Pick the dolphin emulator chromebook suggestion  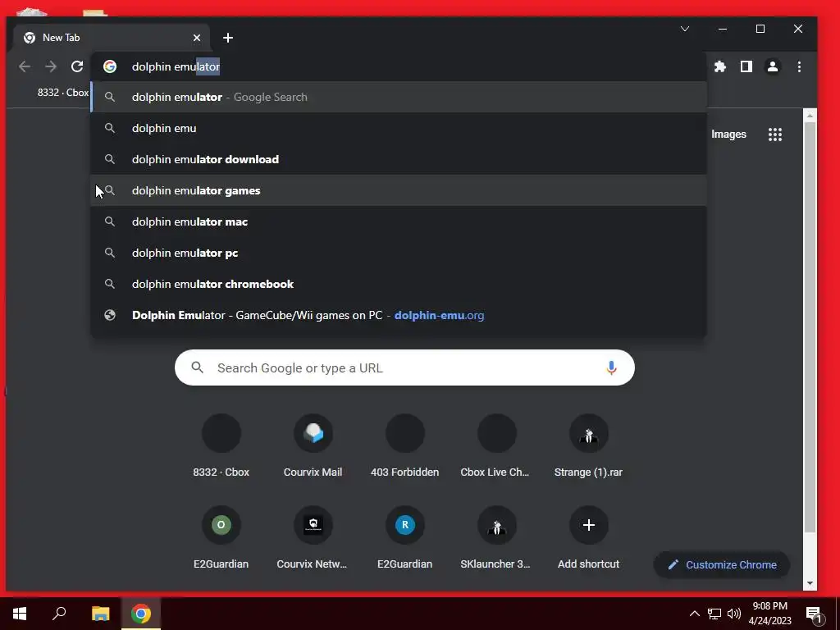(399, 283)
